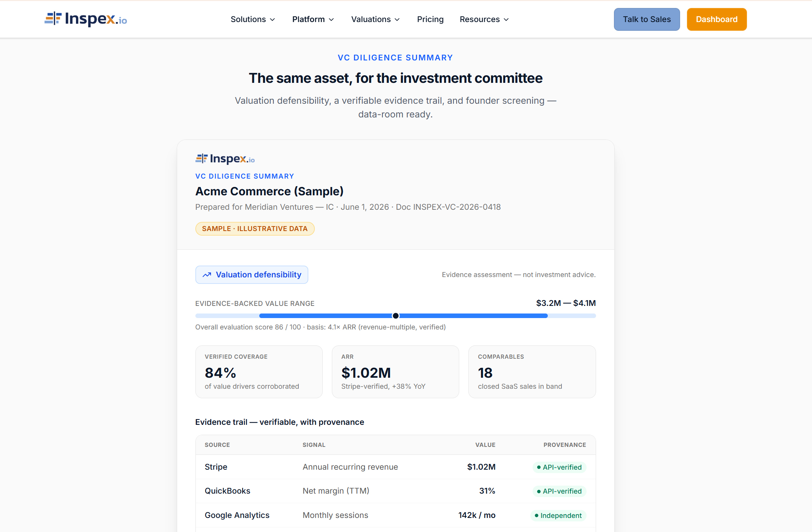
Task: Expand the Platform dropdown chevron
Action: pyautogui.click(x=331, y=19)
